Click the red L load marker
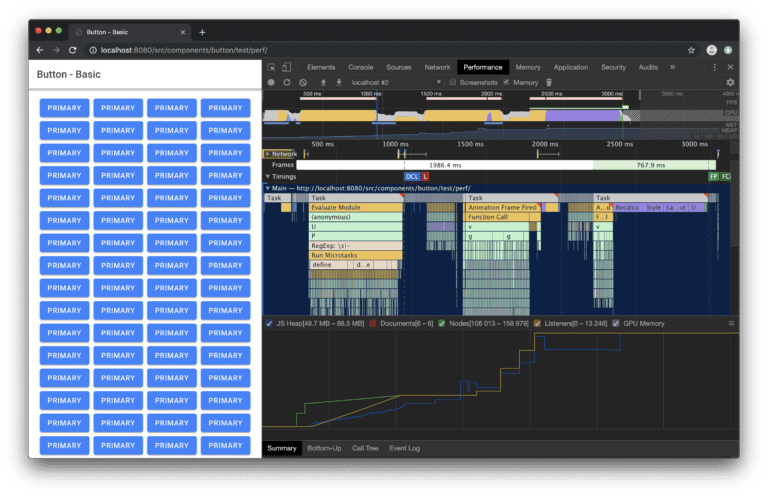 coord(425,177)
